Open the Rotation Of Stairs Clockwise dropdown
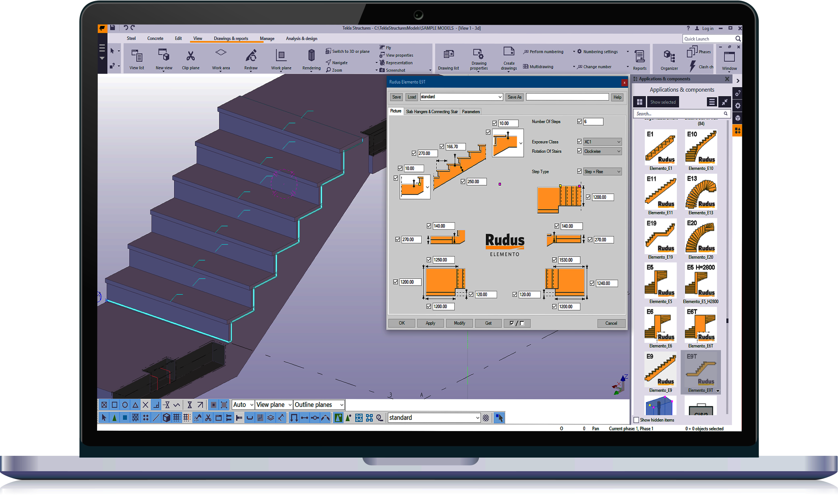The height and width of the screenshot is (504, 838). (x=602, y=151)
